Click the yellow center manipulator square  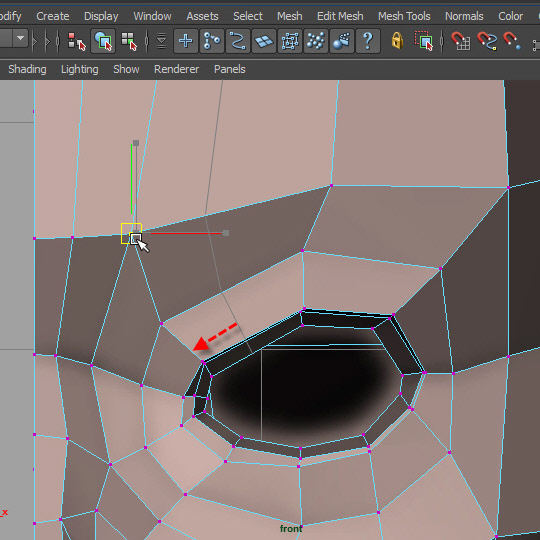click(x=131, y=233)
